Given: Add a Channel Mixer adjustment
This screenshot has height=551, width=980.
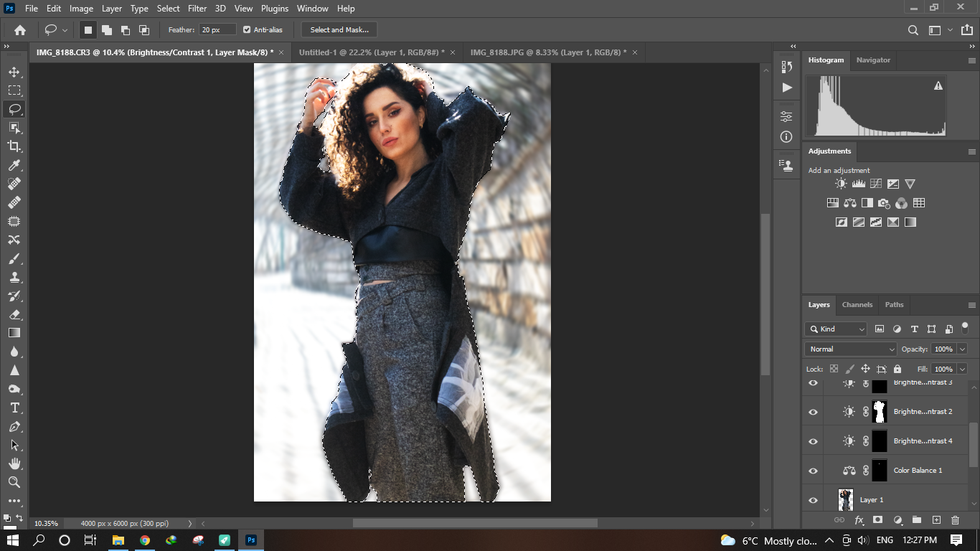Looking at the screenshot, I should [902, 203].
